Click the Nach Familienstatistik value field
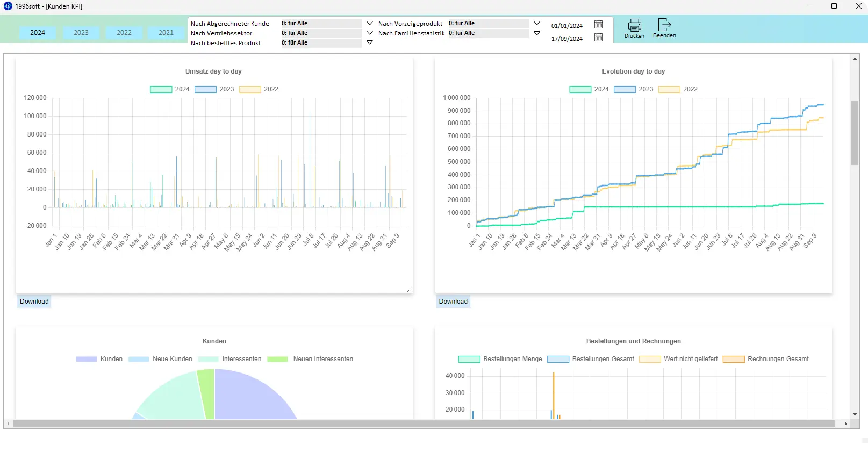Viewport: 868px width, 459px height. tap(489, 33)
